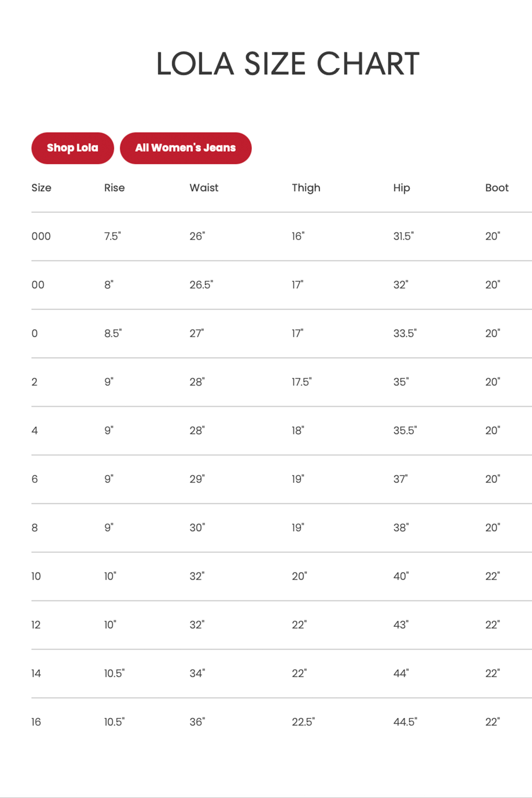Viewport: 532px width, 798px height.
Task: Click the size 16 row label
Action: [36, 722]
